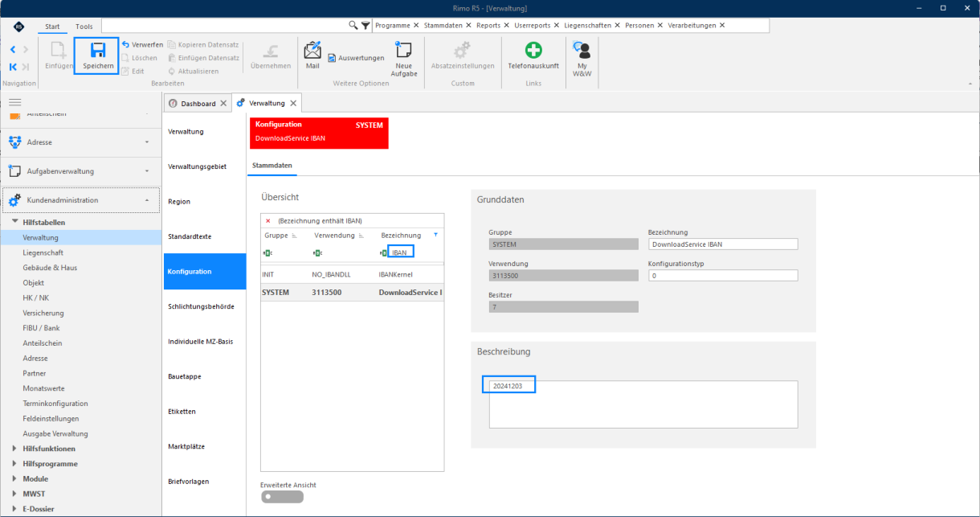Select the Stammdaten tab
This screenshot has width=980, height=517.
click(274, 166)
